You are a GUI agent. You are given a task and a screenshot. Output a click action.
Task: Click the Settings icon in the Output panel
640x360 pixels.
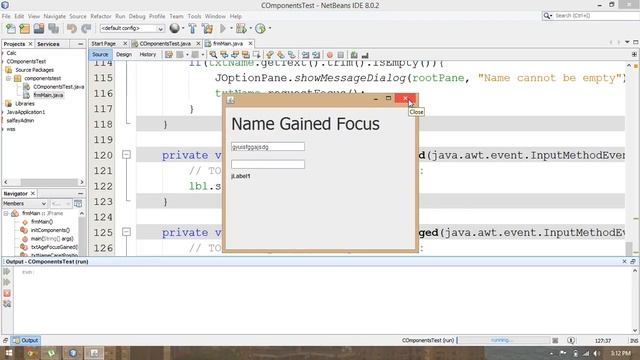[7, 304]
